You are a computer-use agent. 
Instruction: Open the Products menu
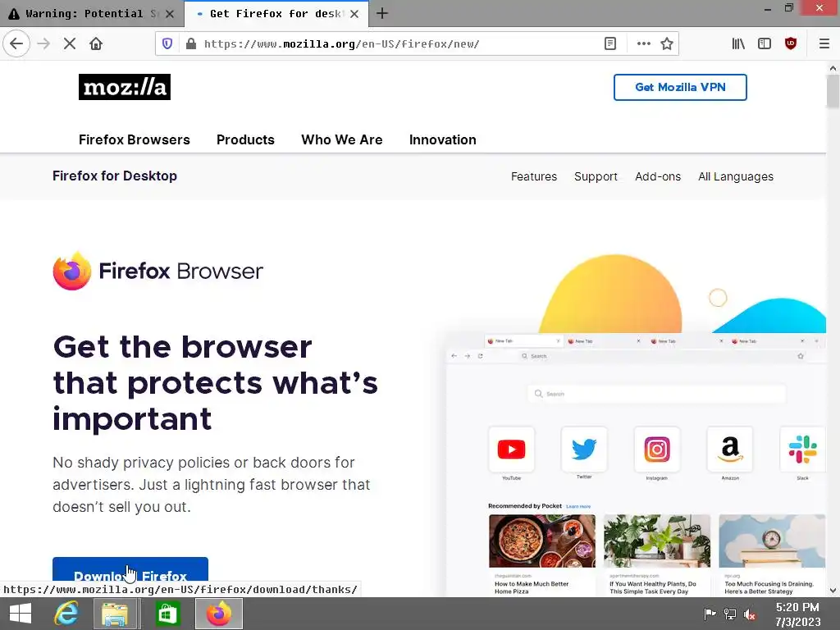pyautogui.click(x=245, y=139)
